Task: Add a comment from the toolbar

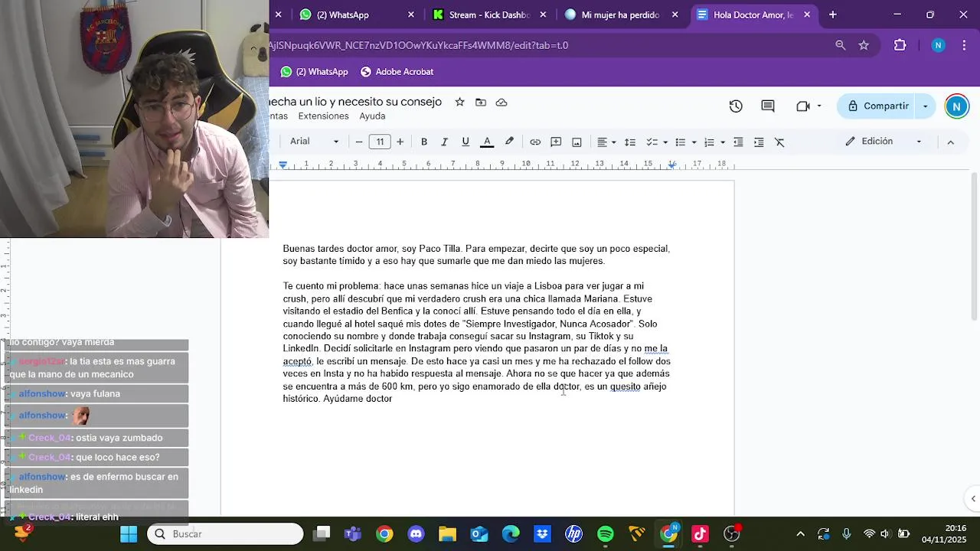Action: point(556,142)
